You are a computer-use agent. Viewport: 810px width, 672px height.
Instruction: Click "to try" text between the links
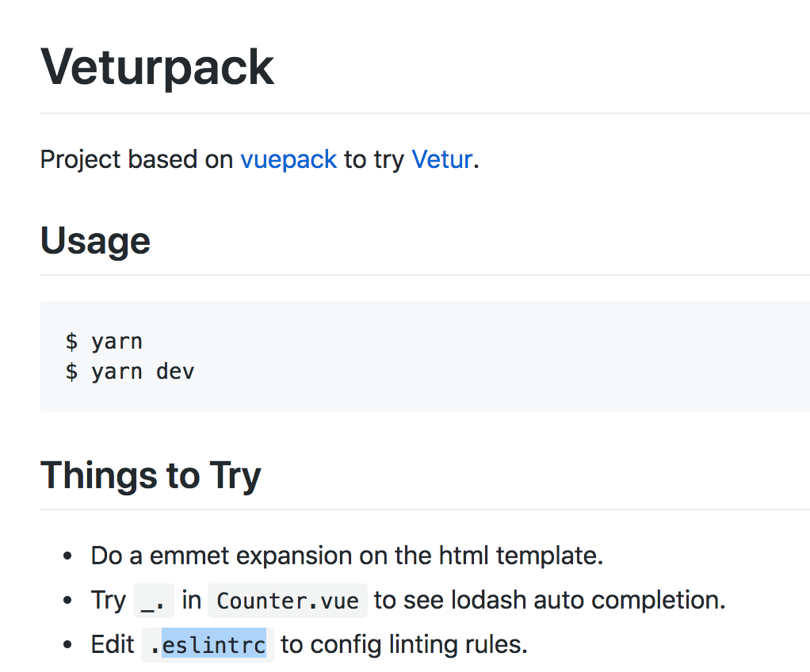pyautogui.click(x=374, y=159)
